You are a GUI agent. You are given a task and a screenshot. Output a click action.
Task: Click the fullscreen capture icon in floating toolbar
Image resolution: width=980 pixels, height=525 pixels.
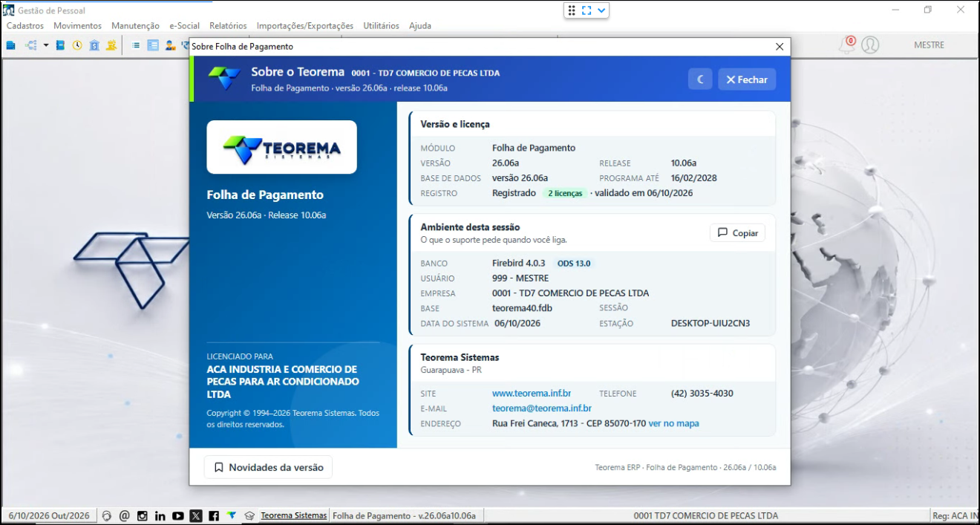587,10
